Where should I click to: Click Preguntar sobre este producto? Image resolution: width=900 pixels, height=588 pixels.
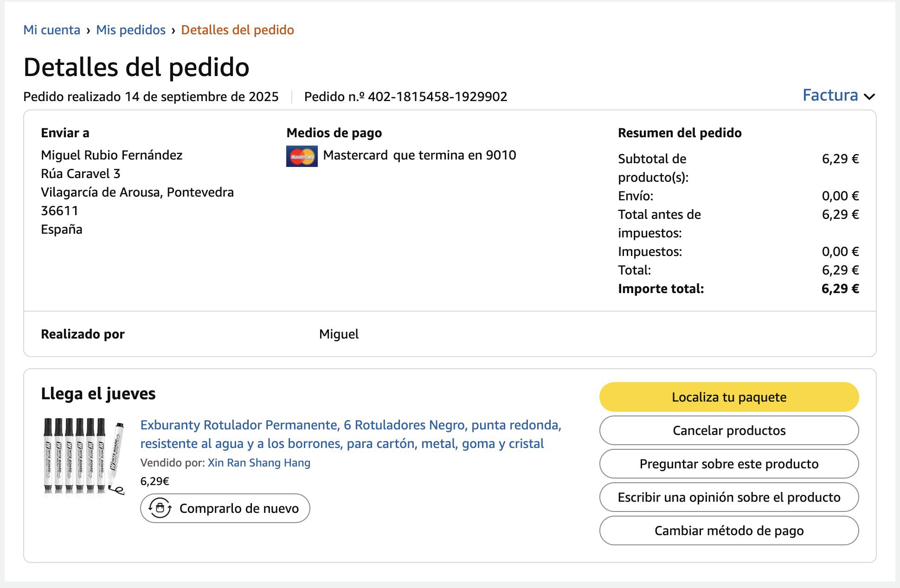728,464
